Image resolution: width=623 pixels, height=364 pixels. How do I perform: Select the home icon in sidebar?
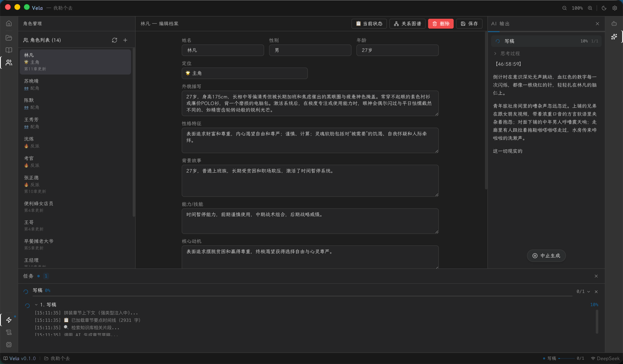click(9, 23)
